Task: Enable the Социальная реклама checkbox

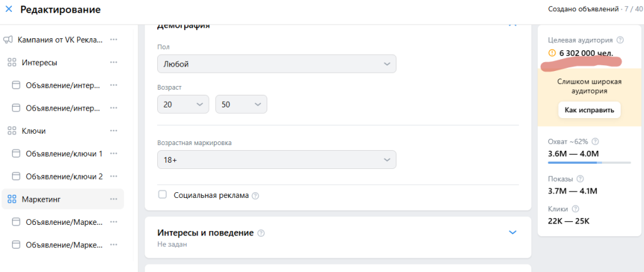Action: 163,195
